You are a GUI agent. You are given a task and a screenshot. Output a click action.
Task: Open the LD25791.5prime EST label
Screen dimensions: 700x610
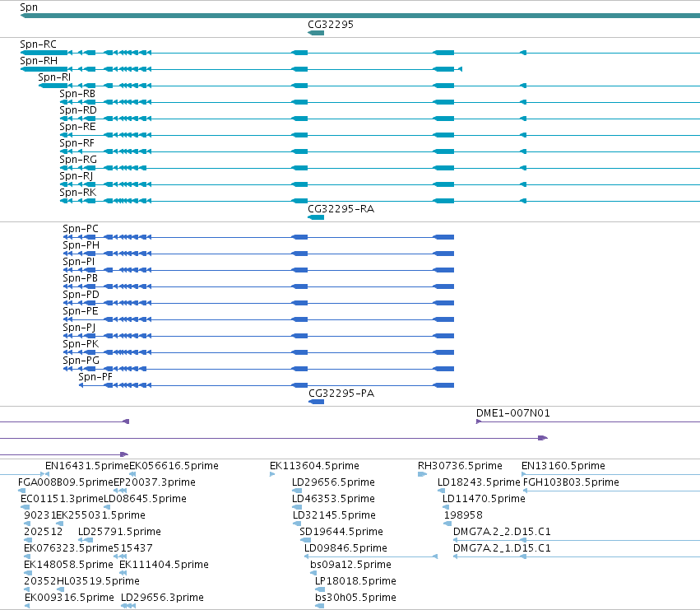click(x=119, y=532)
